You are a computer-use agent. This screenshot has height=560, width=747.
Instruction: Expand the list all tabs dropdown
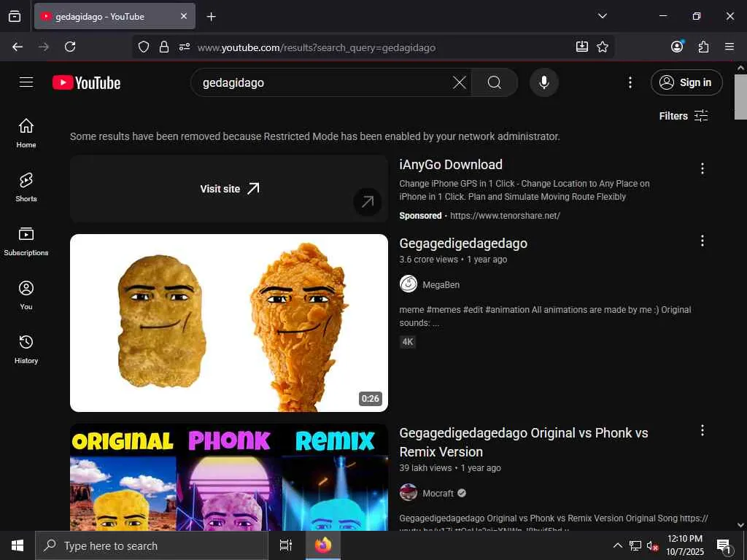602,16
